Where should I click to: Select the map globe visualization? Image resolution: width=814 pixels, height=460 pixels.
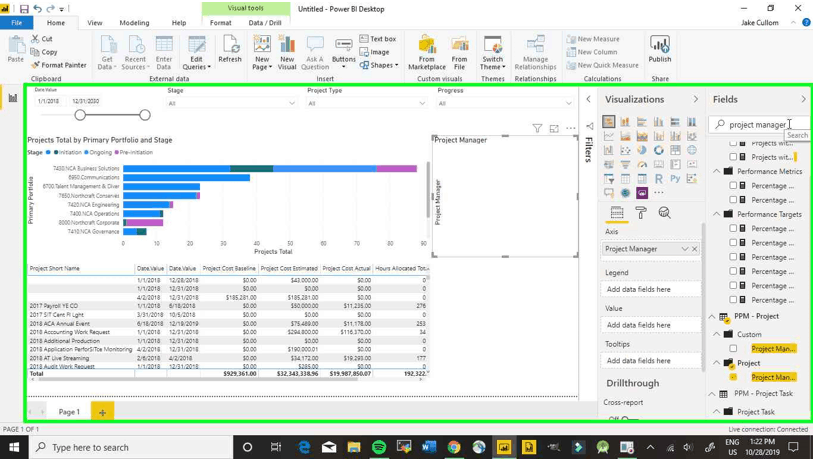tap(691, 150)
